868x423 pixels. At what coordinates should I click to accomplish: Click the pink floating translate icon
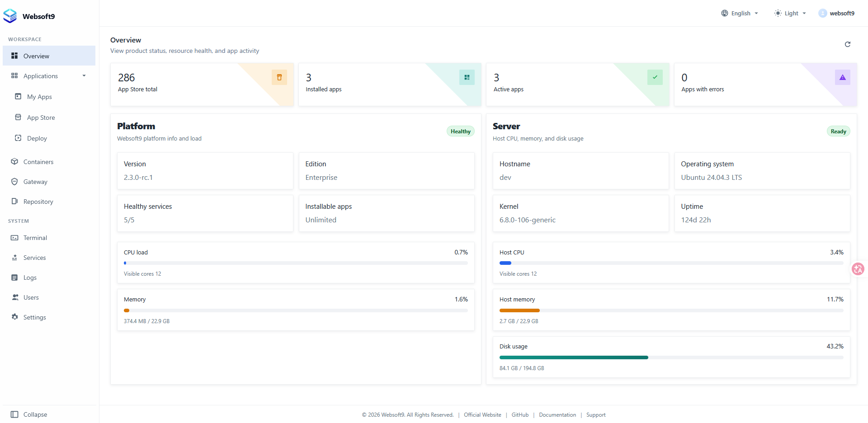[858, 269]
